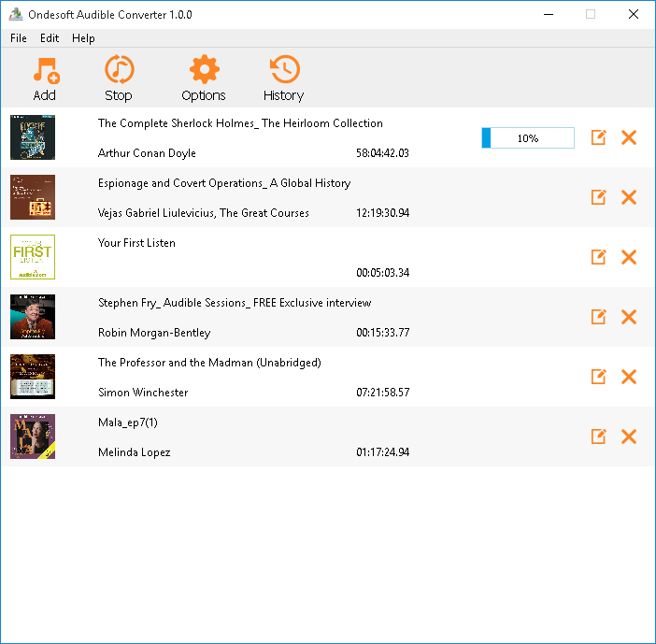Viewport: 656px width, 644px height.
Task: Click author 'Vejas Gabriel Liulevicius, The Great Courses'
Action: (204, 213)
